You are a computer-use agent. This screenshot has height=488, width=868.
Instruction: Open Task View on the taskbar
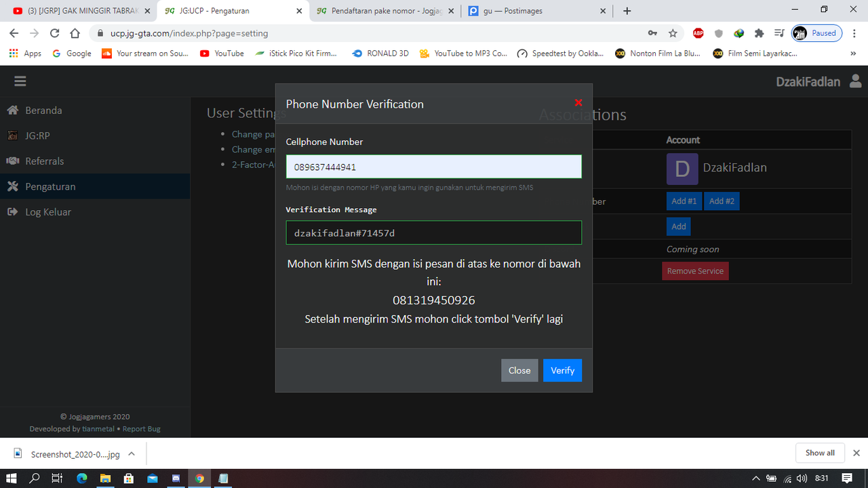[x=58, y=478]
